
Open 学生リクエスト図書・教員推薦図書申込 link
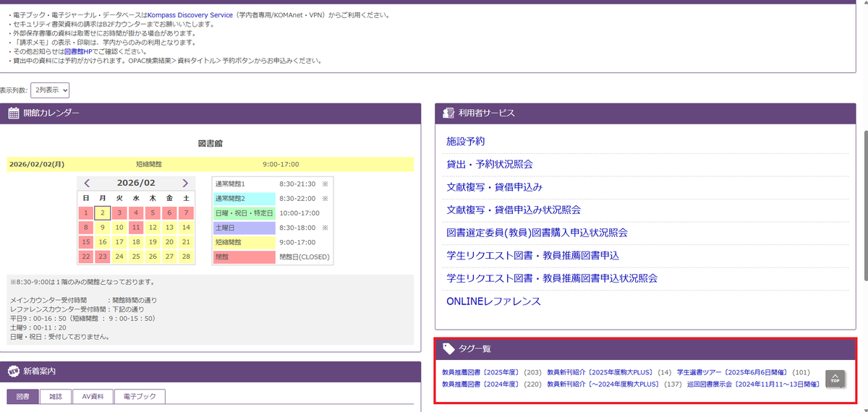pos(532,256)
